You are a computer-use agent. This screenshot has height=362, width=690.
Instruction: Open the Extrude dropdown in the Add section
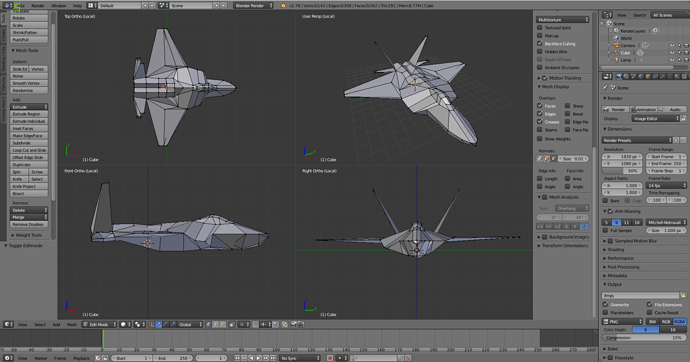[29, 107]
